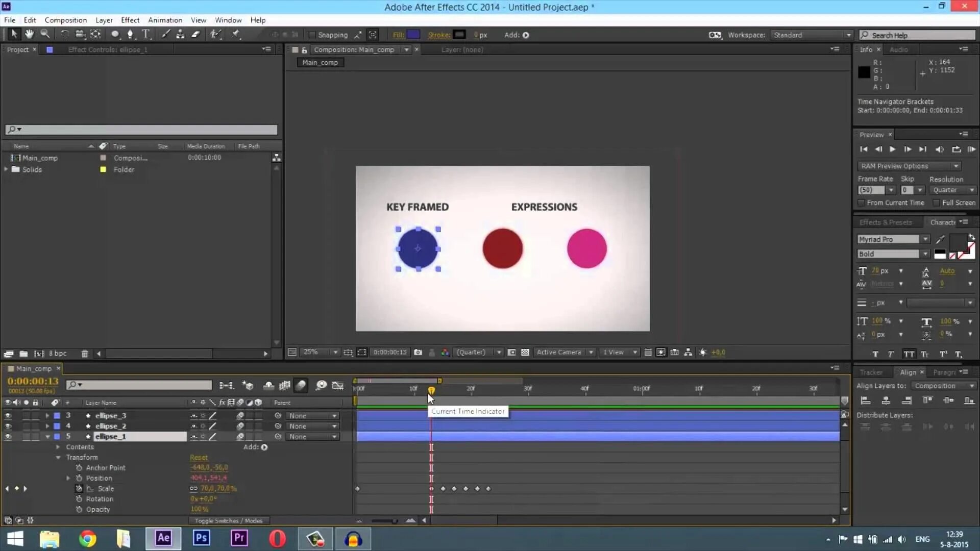Hide the ellipse_3 layer with eye icon
This screenshot has width=980, height=551.
8,416
